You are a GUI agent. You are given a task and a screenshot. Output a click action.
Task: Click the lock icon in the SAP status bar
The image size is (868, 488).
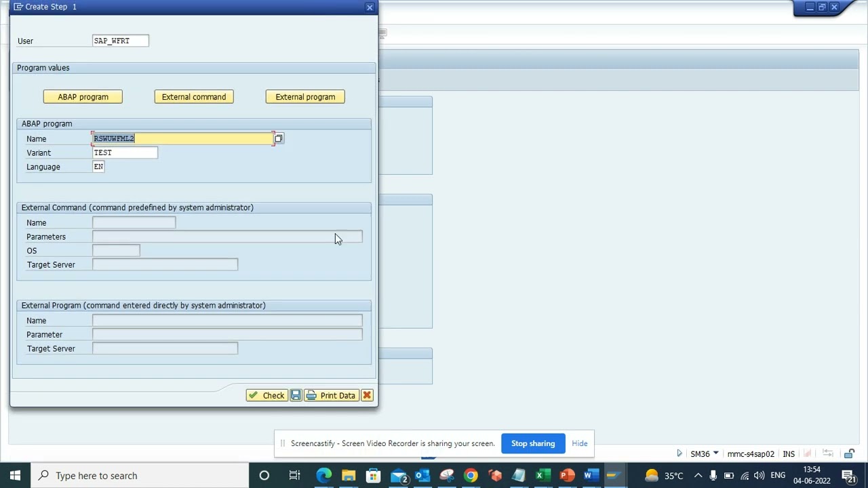point(849,453)
